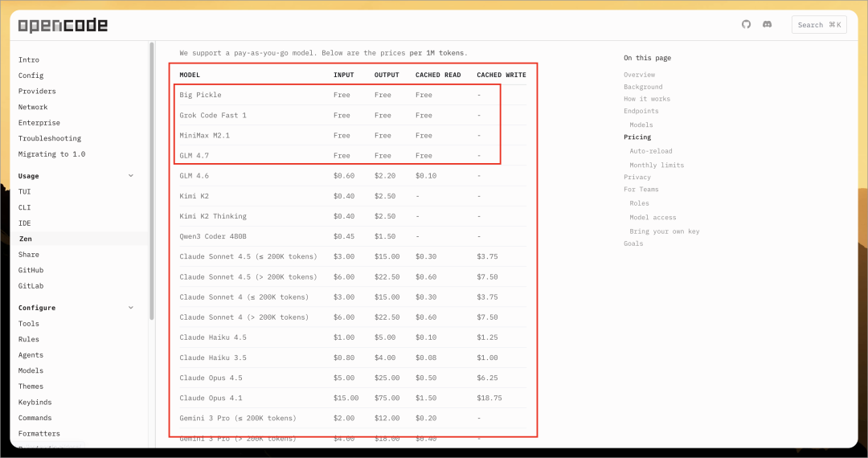The width and height of the screenshot is (868, 458).
Task: Click the GLM 4.7 model name
Action: (x=194, y=156)
